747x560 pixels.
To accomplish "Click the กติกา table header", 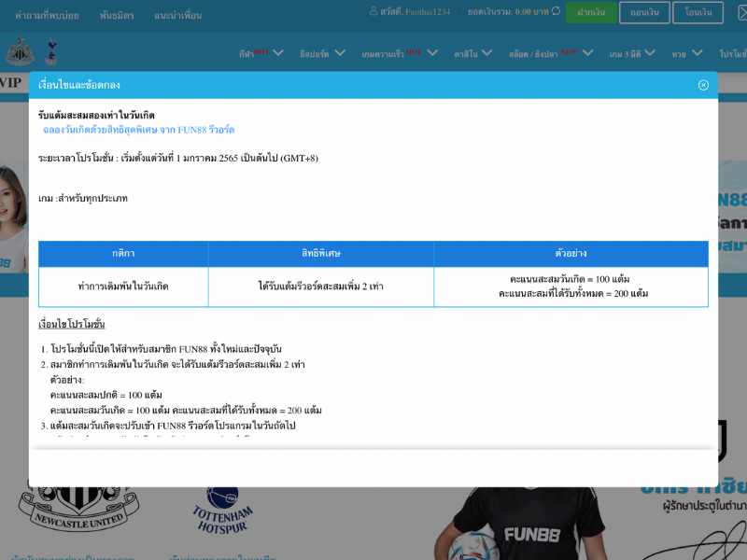I will [123, 253].
